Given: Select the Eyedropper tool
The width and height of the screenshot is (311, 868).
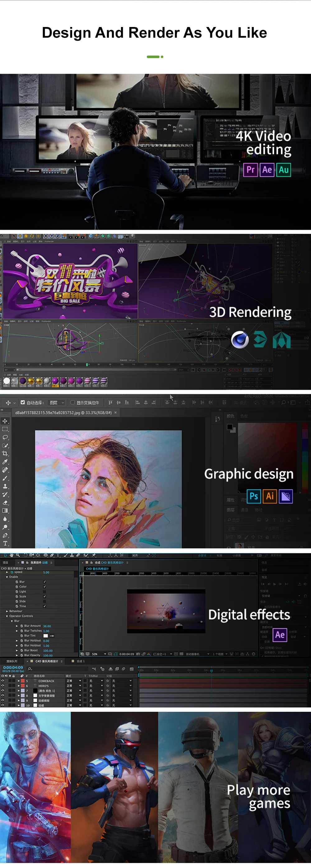Looking at the screenshot, I should point(5,461).
